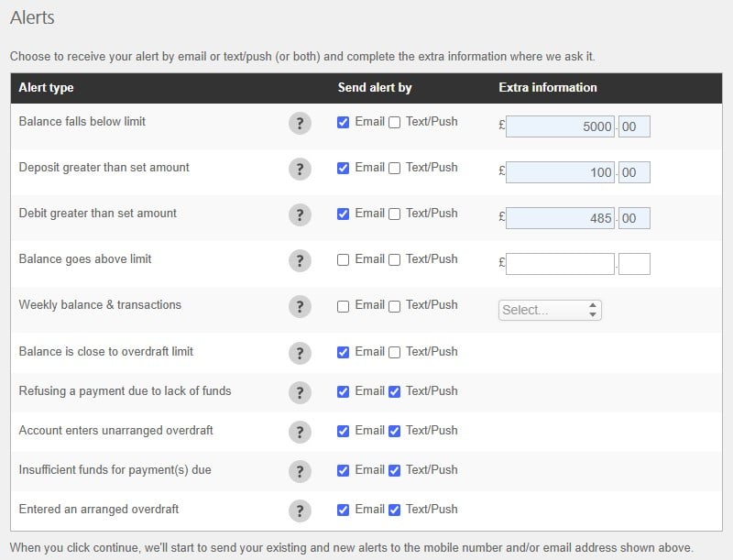Click the 5000 pounds balance limit field
The image size is (733, 560).
560,126
